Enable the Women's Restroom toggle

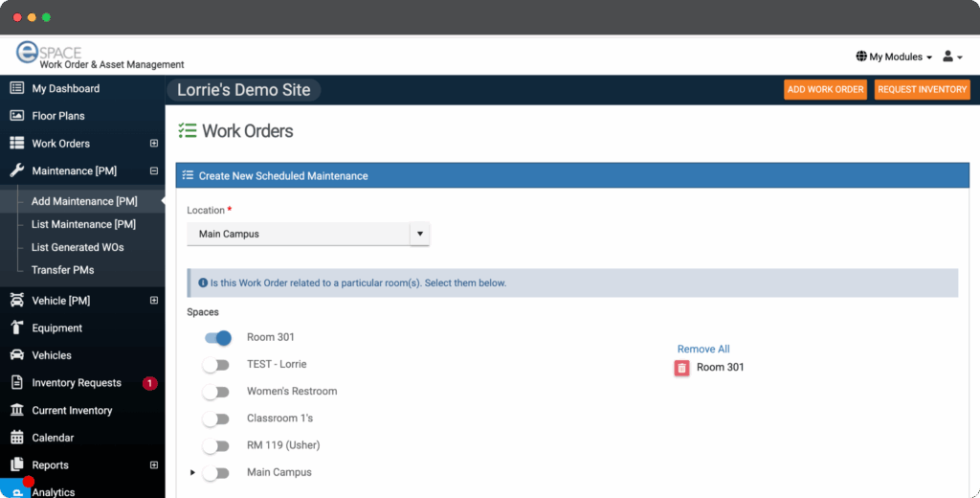point(216,392)
